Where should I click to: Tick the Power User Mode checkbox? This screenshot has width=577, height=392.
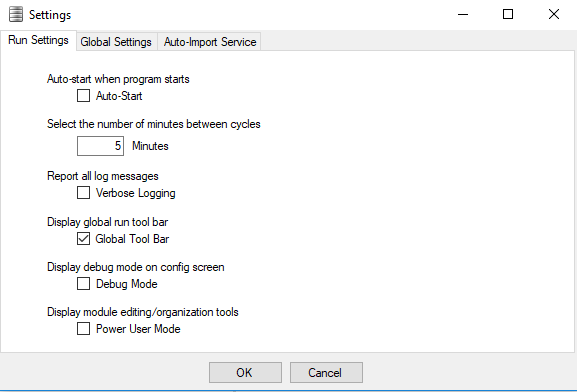[84, 329]
